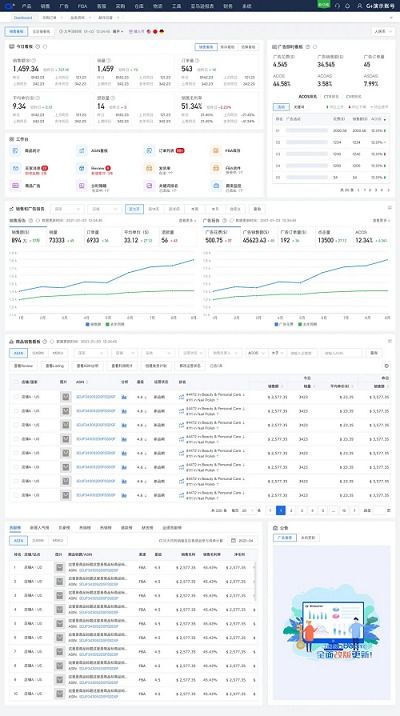Viewport: 400px width, 716px height.
Task: Expand 查看更多 in sales report chart
Action: tap(186, 220)
